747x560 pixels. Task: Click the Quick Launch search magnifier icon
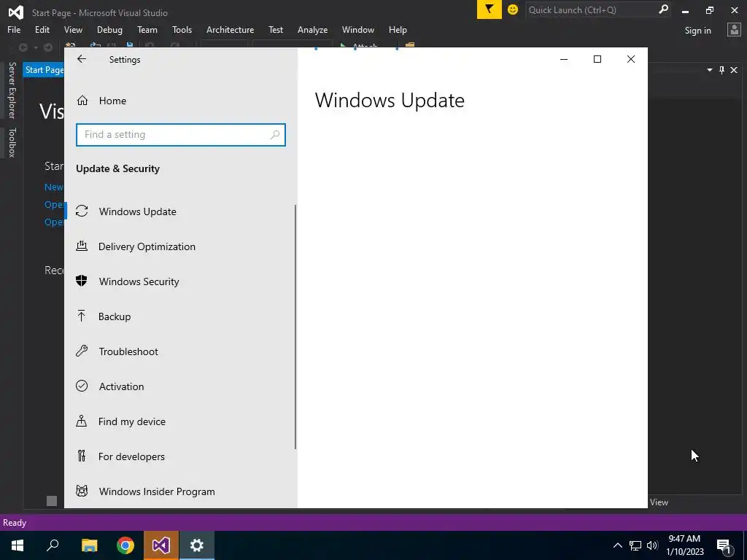[662, 9]
